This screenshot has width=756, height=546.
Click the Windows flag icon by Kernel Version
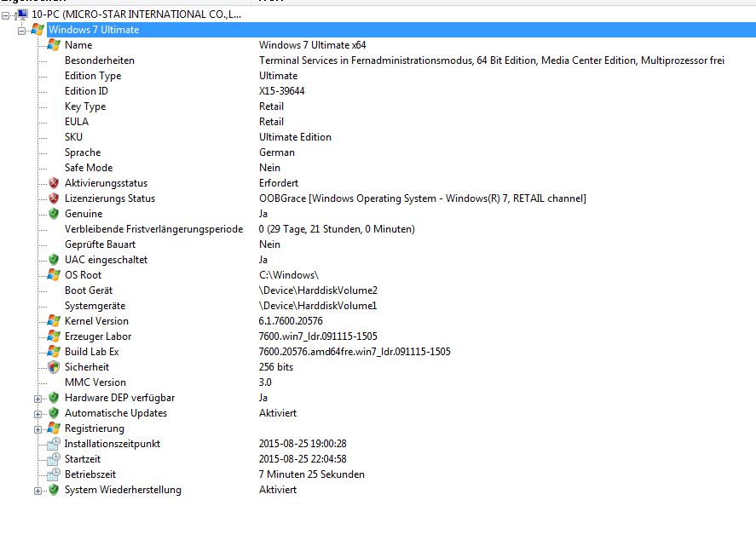pos(54,321)
